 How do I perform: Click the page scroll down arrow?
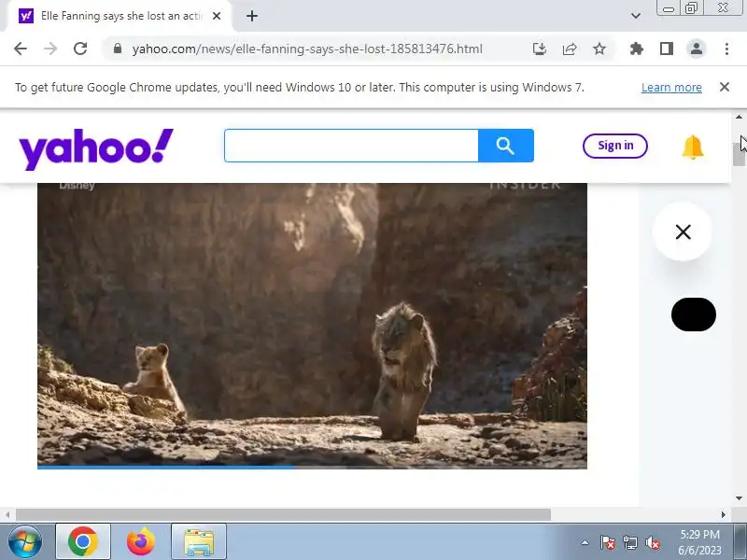click(x=739, y=498)
